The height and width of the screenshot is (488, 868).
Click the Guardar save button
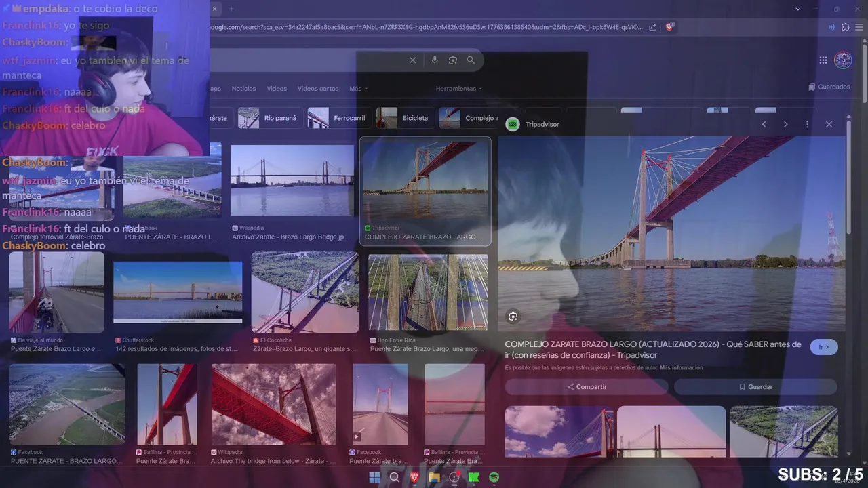[755, 386]
